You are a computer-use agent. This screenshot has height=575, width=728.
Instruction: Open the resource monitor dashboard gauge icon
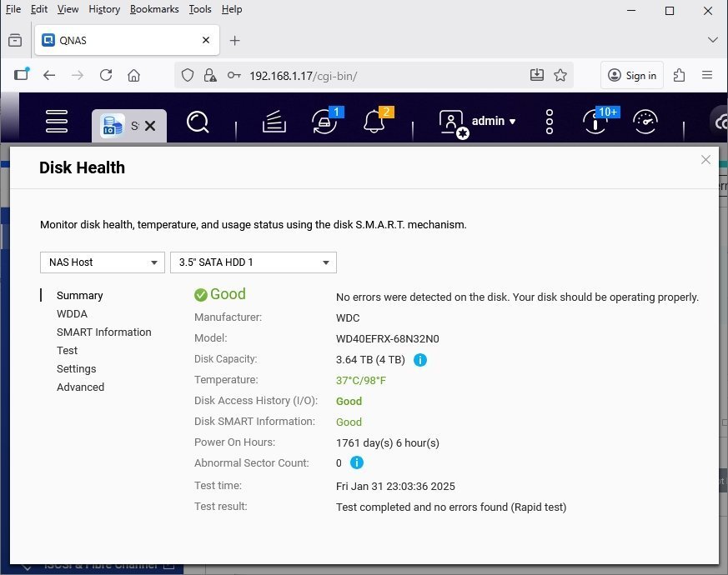pos(645,122)
